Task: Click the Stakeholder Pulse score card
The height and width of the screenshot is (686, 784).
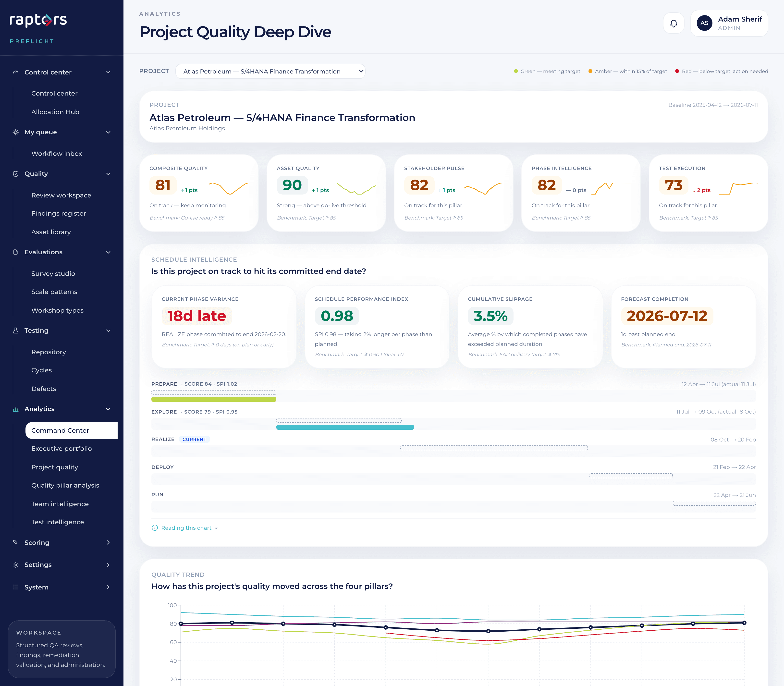Action: coord(454,193)
